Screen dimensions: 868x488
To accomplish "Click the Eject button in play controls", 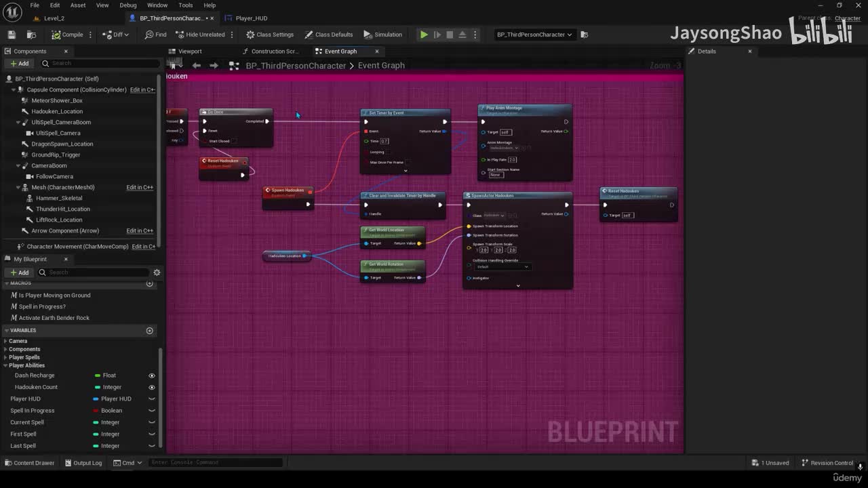I will pos(462,35).
